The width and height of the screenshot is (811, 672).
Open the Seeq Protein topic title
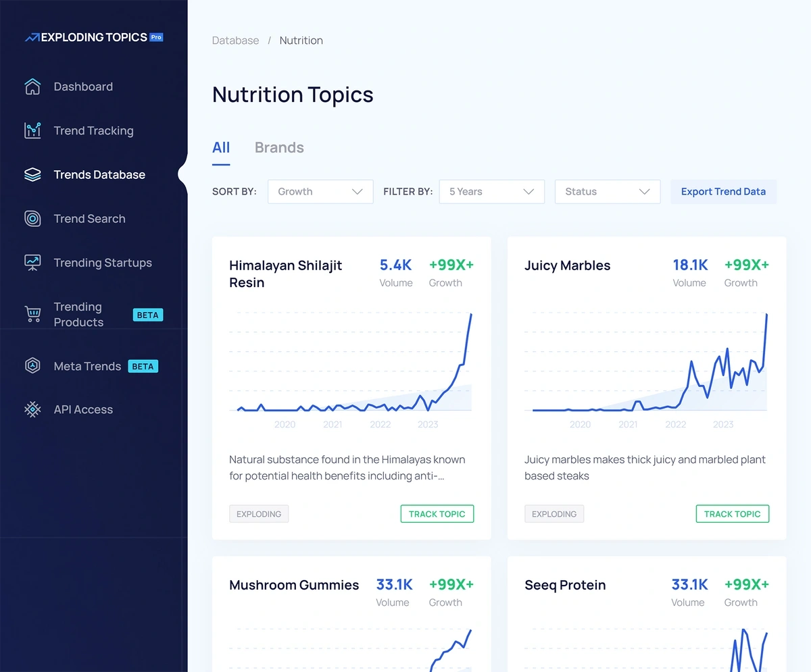click(x=565, y=585)
